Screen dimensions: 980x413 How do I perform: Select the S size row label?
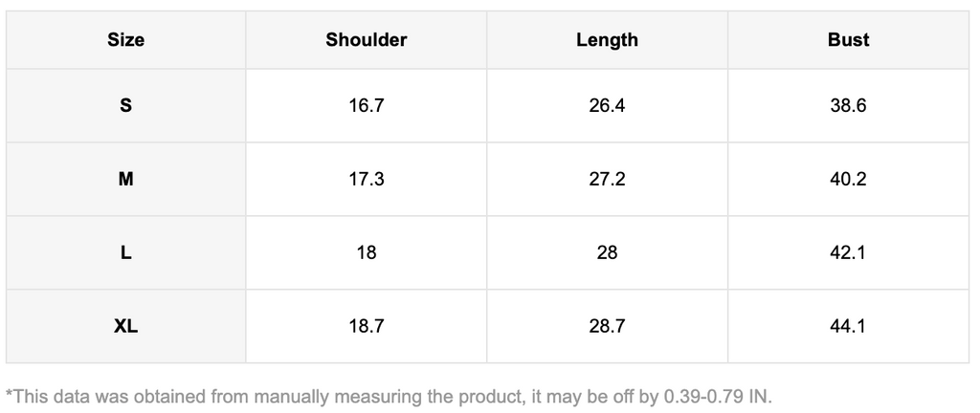click(x=125, y=106)
